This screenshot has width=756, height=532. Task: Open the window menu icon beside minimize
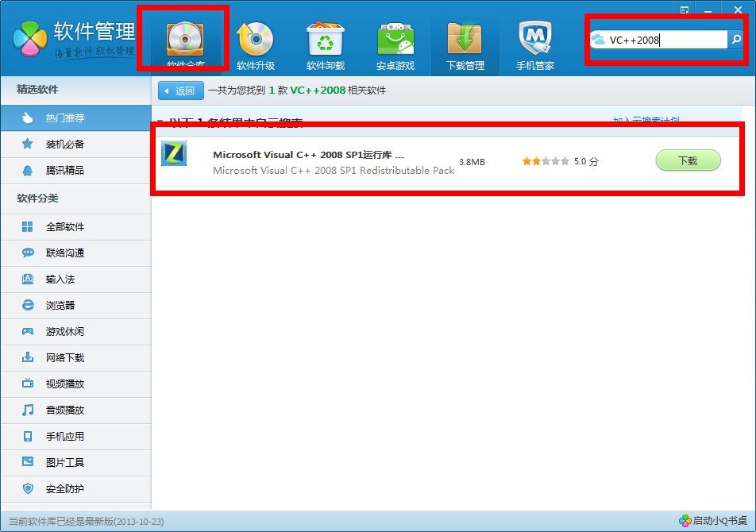684,9
